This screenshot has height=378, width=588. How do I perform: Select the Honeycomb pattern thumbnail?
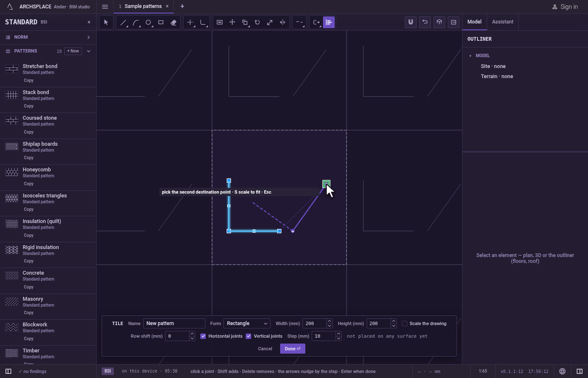click(12, 173)
